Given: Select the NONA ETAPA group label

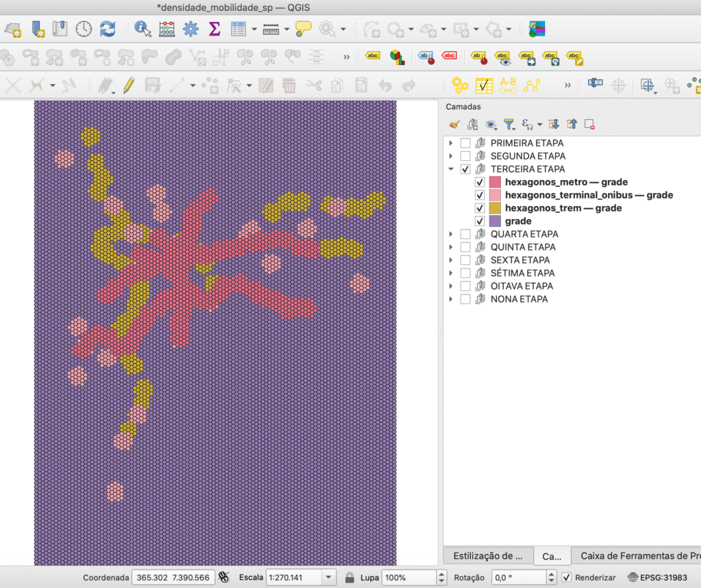Looking at the screenshot, I should point(519,298).
